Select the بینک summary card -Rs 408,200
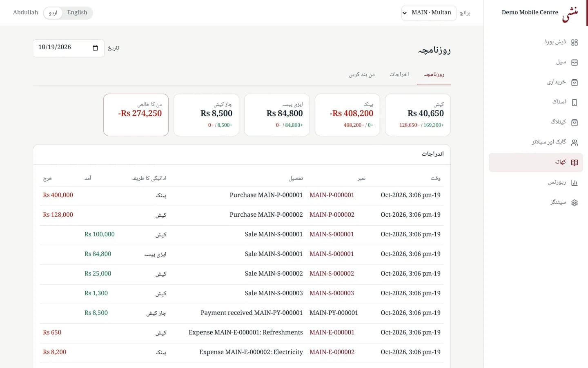This screenshot has height=368, width=588. pos(347,115)
